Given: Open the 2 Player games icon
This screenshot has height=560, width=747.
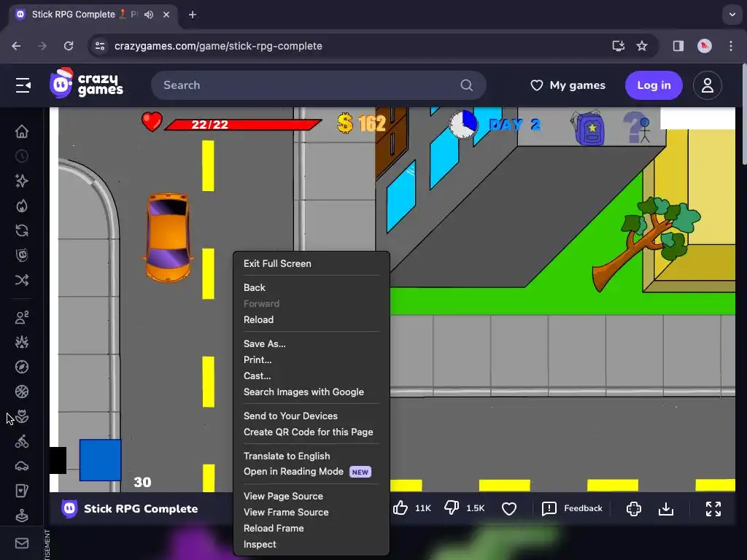Looking at the screenshot, I should pos(22,318).
